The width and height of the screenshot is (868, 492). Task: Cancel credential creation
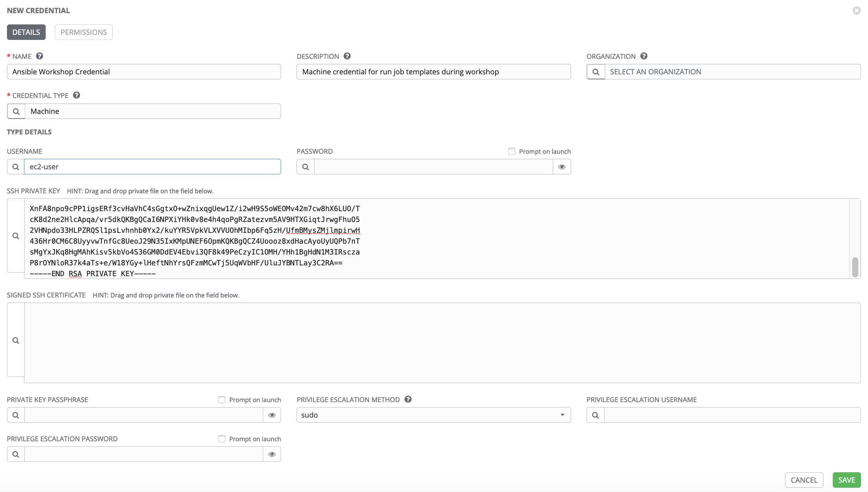(x=804, y=480)
